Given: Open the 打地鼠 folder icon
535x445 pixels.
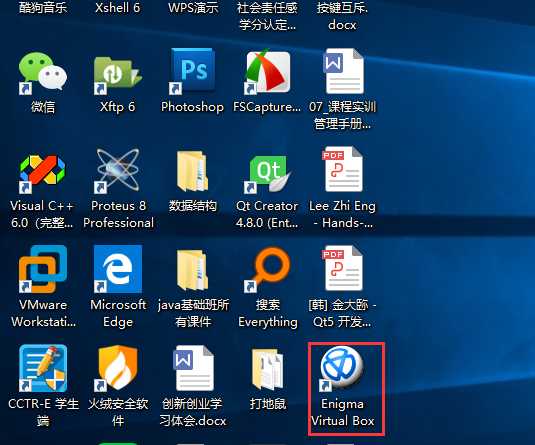Looking at the screenshot, I should 268,369.
